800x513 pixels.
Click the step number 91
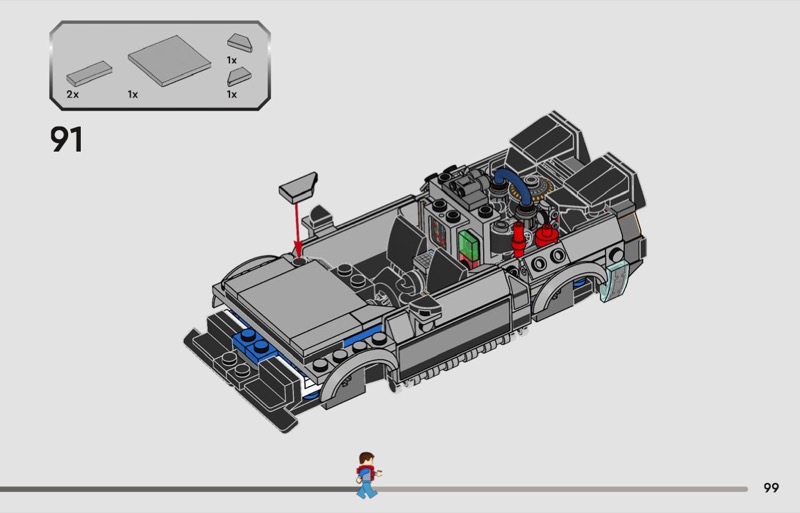[x=66, y=139]
